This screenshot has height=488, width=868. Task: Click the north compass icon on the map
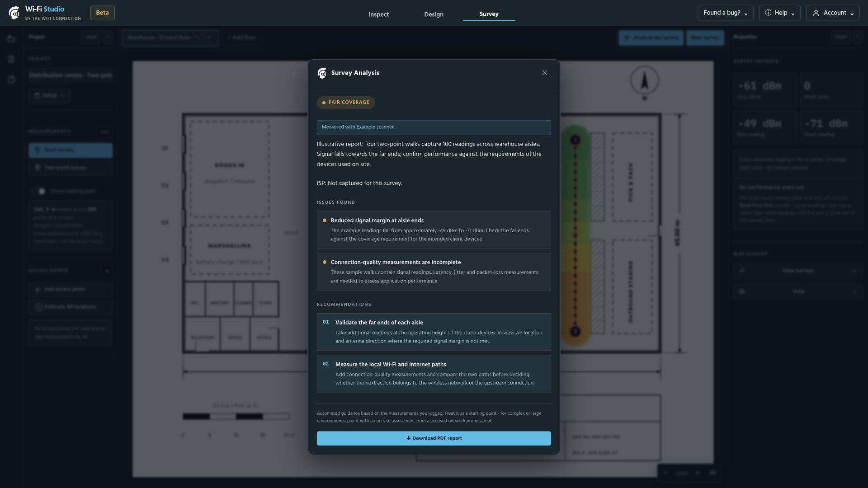(x=644, y=81)
